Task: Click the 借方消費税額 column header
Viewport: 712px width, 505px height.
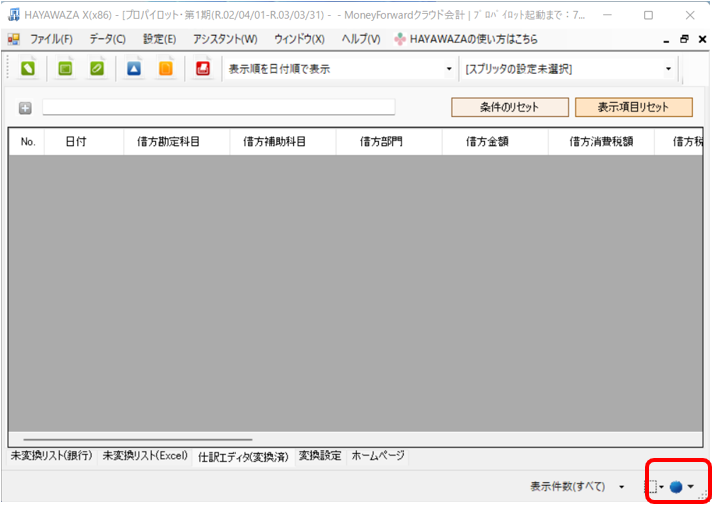Action: pos(601,142)
